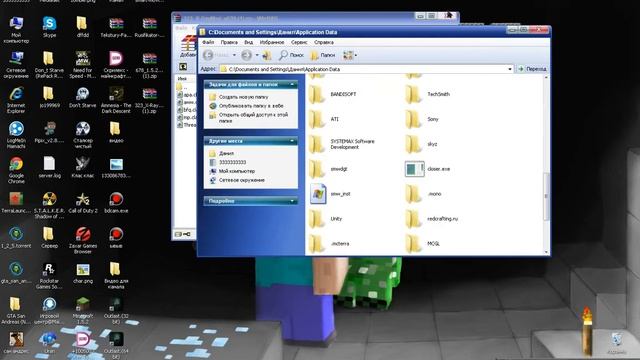This screenshot has height=360, width=640.
Task: Open the Избранное menu
Action: coord(272,42)
